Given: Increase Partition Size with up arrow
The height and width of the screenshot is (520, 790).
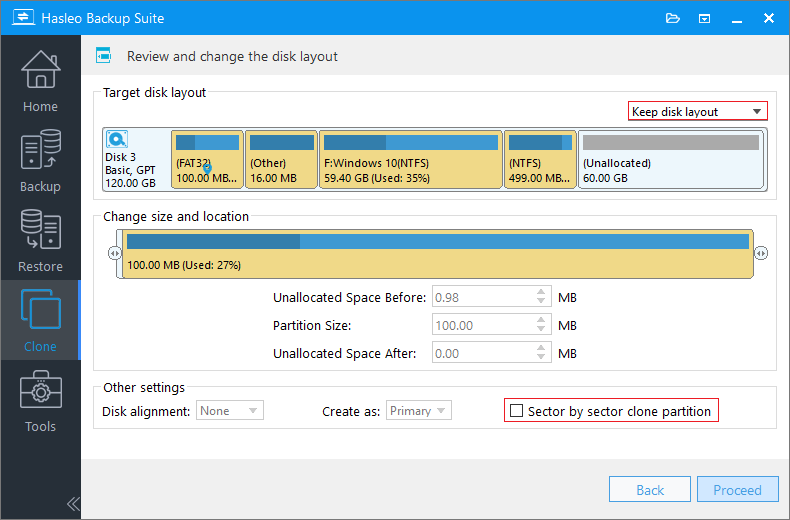Looking at the screenshot, I should point(541,319).
